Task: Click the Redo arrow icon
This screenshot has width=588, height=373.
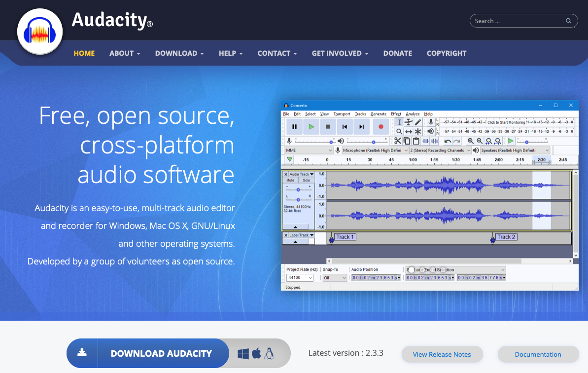Action: 456,141
